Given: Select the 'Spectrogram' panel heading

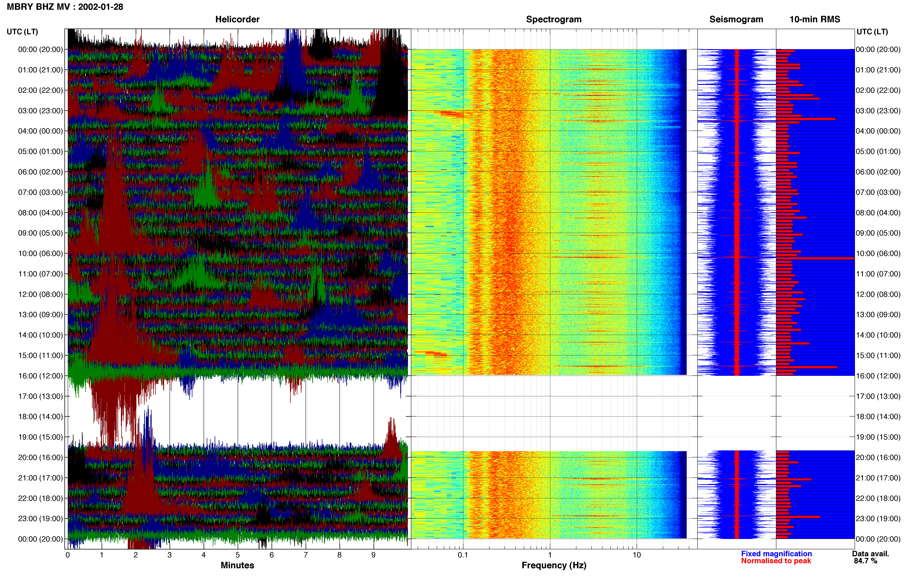Looking at the screenshot, I should [x=554, y=19].
